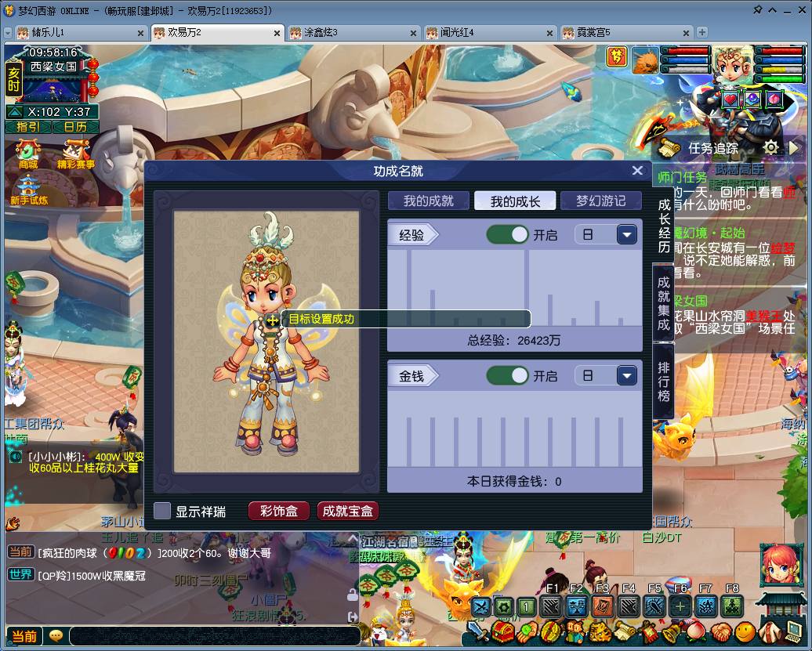Add a new window tab with plus

point(701,33)
